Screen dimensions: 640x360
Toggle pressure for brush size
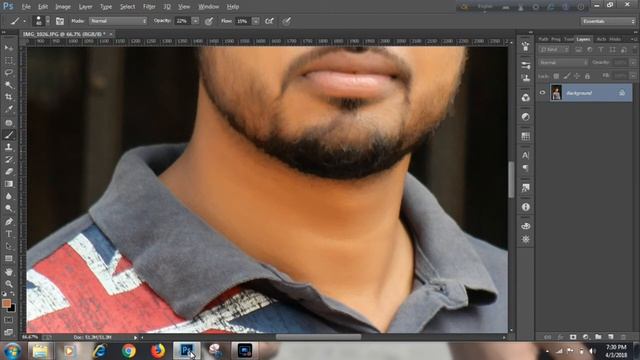point(287,21)
